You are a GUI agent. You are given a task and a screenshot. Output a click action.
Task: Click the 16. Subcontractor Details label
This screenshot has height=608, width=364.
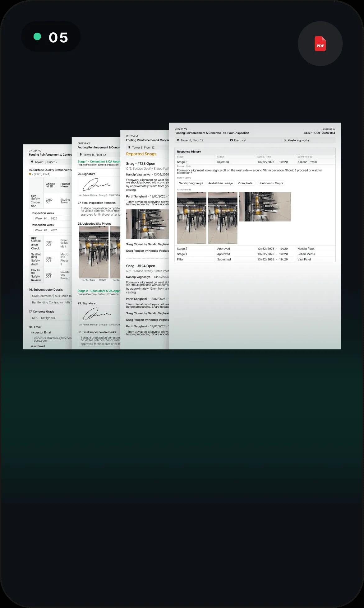coord(46,290)
